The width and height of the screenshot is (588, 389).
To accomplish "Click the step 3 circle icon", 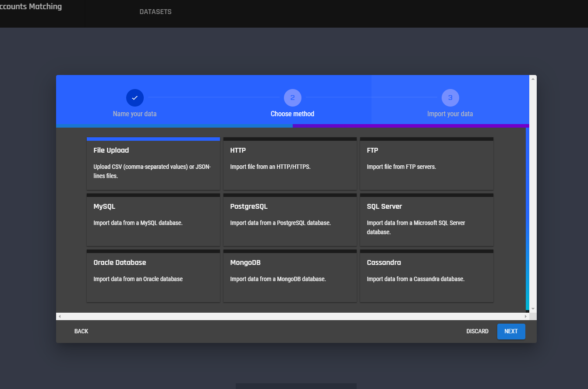I will click(450, 98).
